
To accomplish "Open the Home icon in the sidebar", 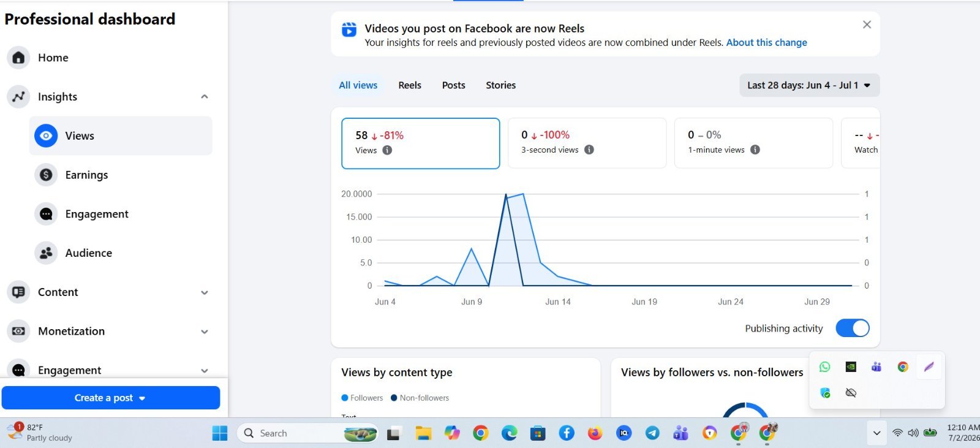I will 18,58.
